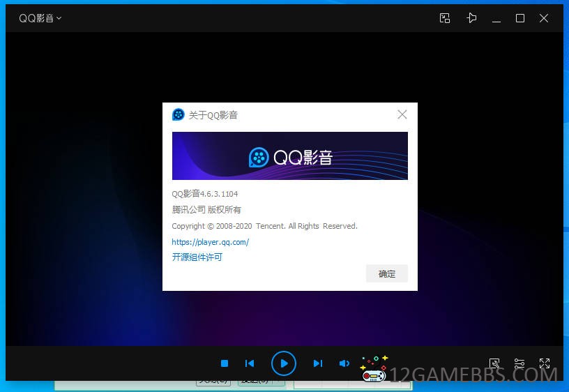Close the QQ影音 player window
This screenshot has width=569, height=392.
544,18
